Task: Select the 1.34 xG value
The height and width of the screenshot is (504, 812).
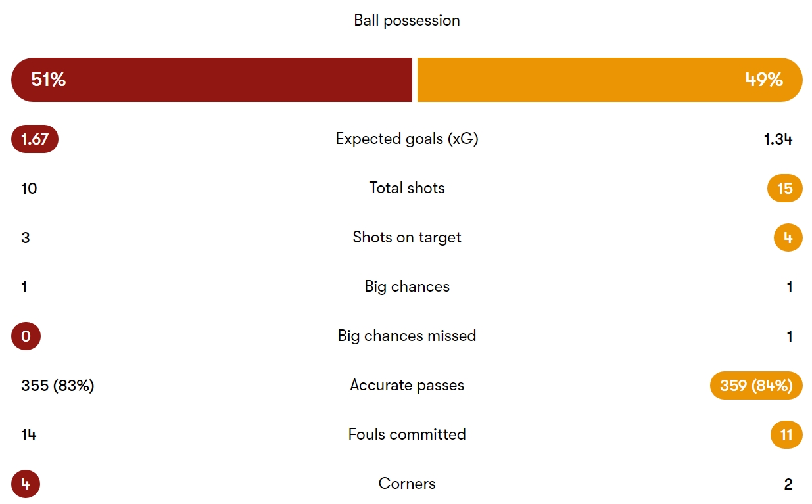Action: click(x=778, y=139)
